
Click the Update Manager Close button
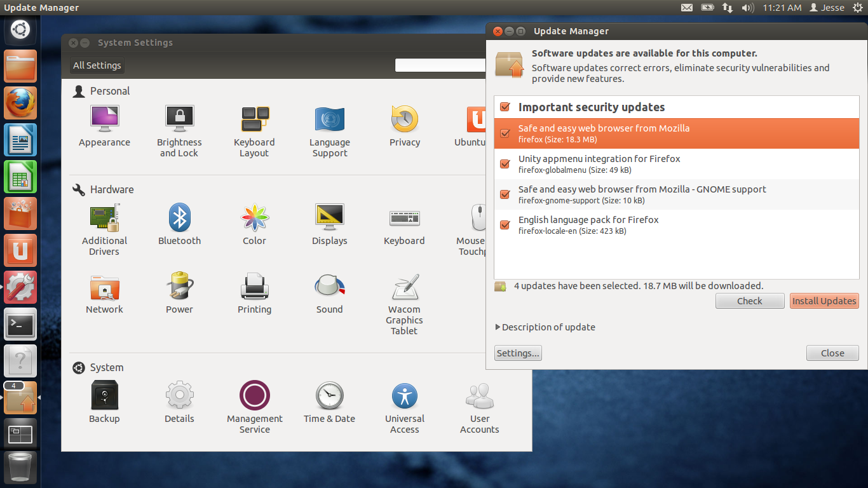coord(832,353)
